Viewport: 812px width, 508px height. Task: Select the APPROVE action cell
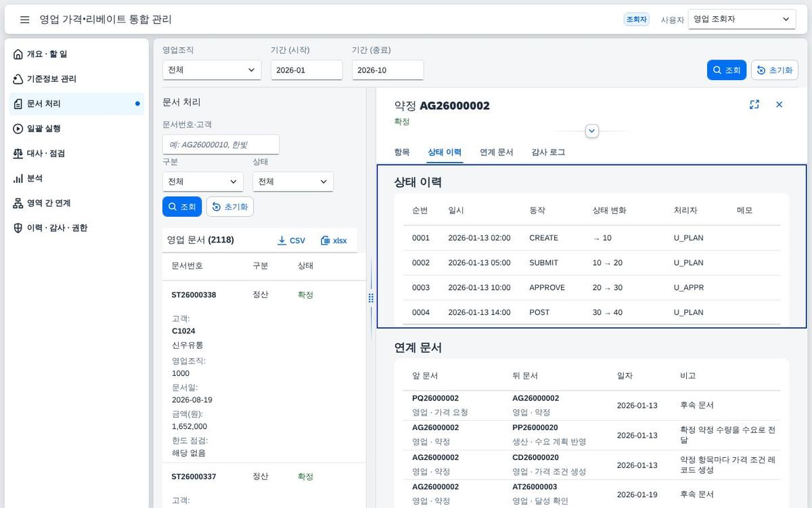coord(547,287)
